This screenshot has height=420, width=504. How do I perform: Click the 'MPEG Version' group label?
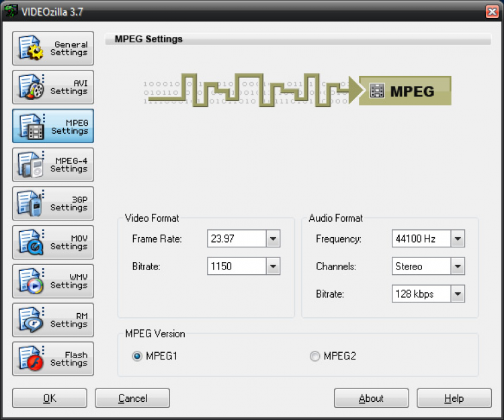click(x=155, y=333)
